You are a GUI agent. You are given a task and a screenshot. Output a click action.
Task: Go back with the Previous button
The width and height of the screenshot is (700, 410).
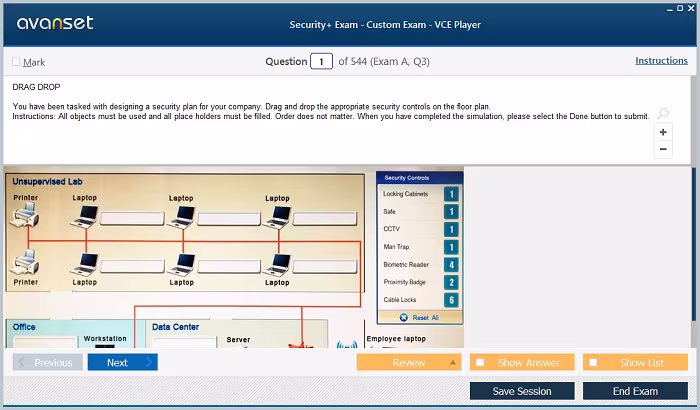point(48,362)
